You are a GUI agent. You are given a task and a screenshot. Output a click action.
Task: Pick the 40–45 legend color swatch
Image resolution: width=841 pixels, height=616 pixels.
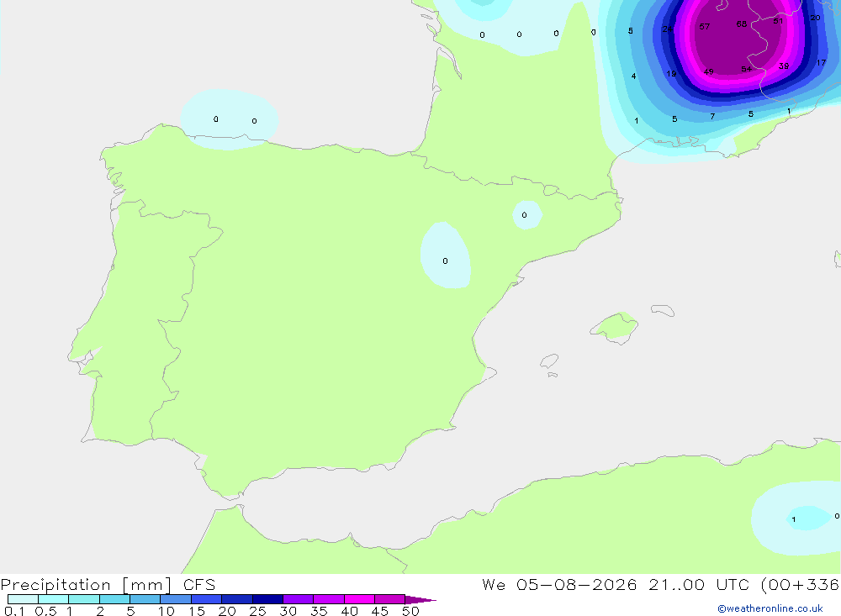tap(359, 599)
